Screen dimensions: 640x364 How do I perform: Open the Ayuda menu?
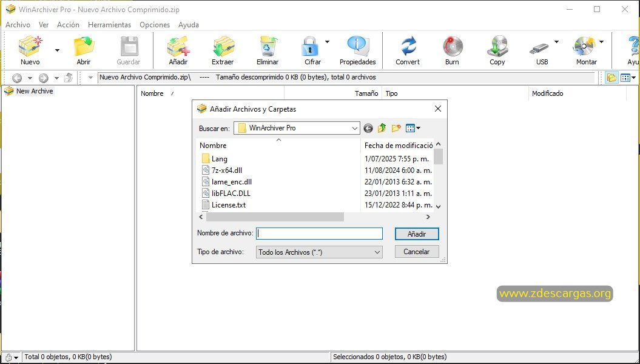pos(189,25)
